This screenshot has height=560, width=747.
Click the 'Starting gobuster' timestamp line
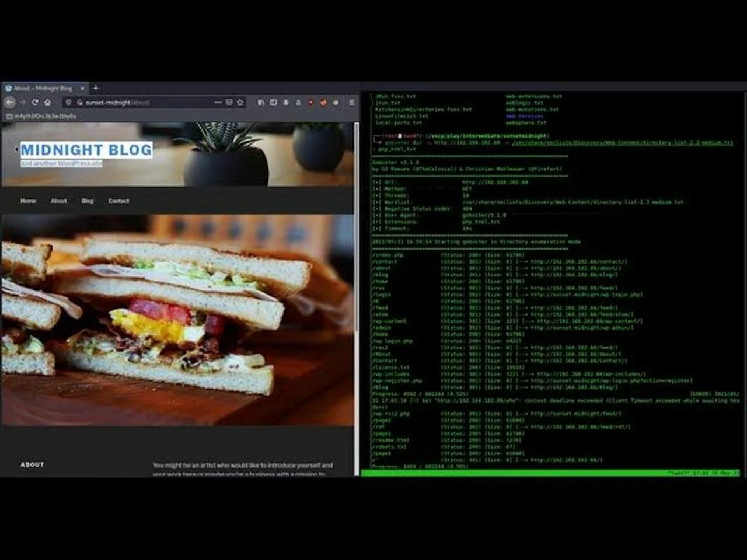[x=476, y=242]
